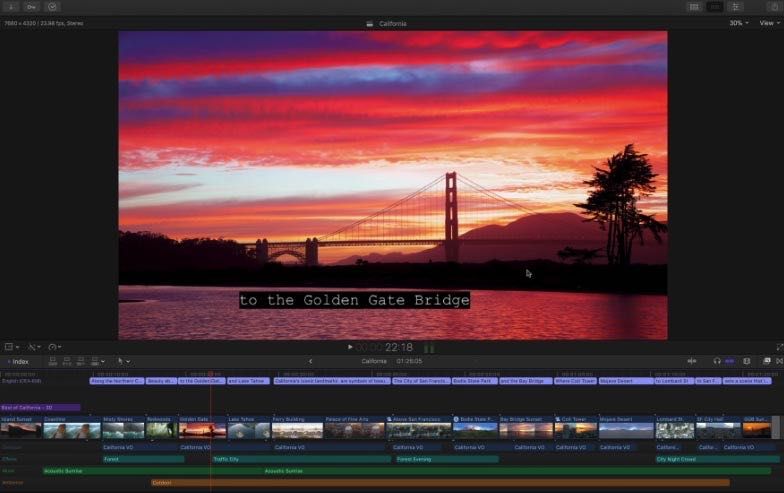Viewport: 784px width, 493px height.
Task: Show the inspector sliders icon
Action: click(x=736, y=7)
